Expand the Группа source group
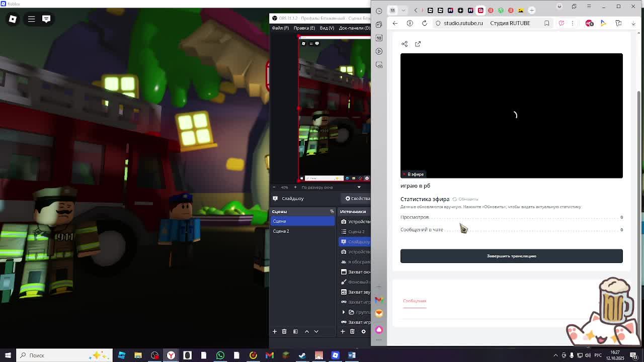This screenshot has width=644, height=362. pos(344,312)
